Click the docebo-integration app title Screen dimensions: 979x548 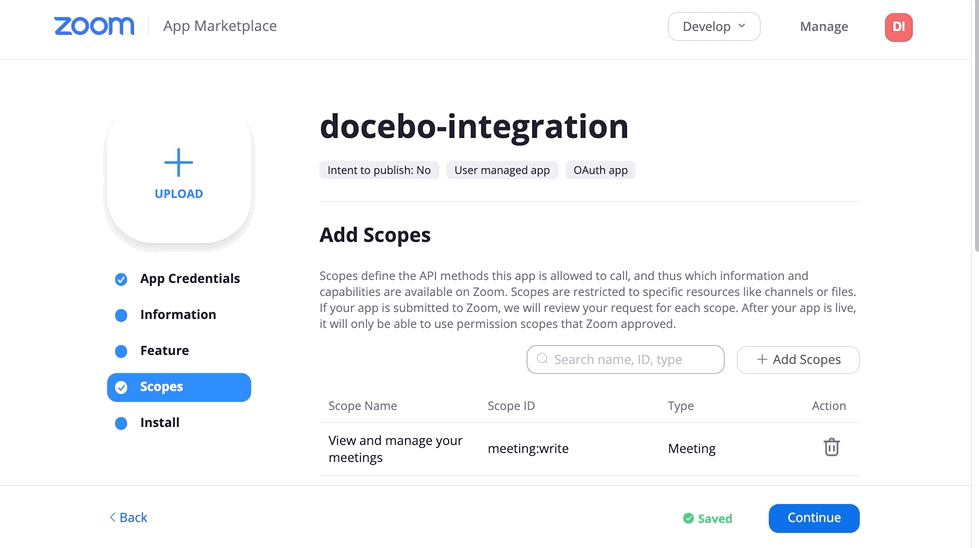click(474, 127)
